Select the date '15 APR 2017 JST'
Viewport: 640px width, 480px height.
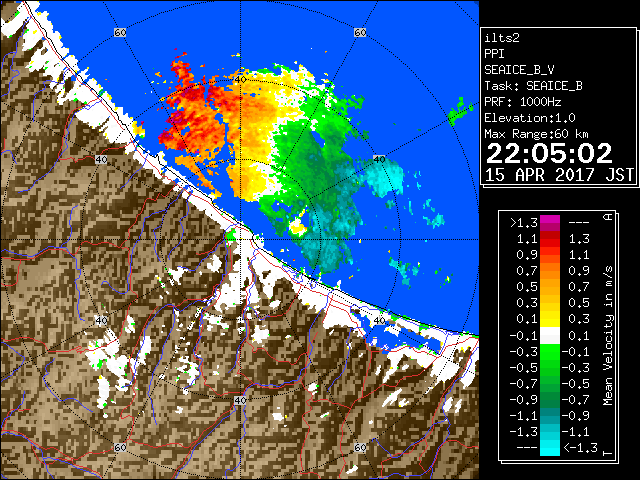[559, 175]
